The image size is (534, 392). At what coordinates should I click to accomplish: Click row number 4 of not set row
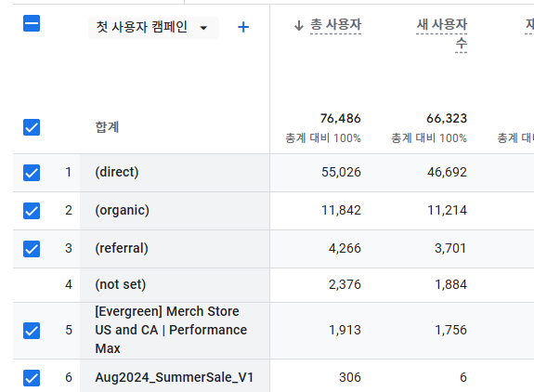click(x=69, y=284)
